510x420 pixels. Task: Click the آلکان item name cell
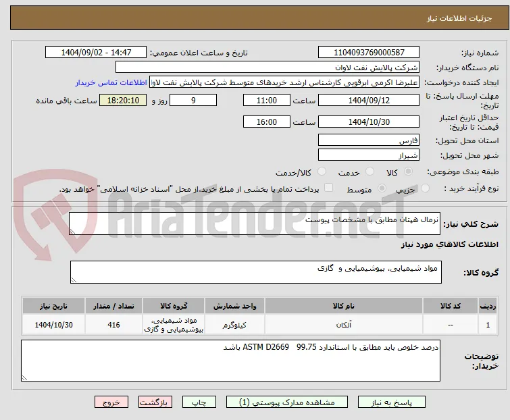pyautogui.click(x=344, y=324)
